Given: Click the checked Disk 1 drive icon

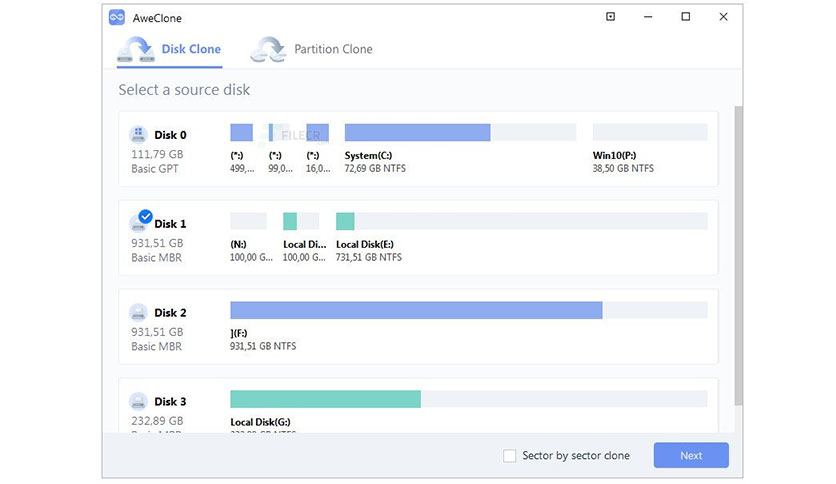Looking at the screenshot, I should click(139, 222).
